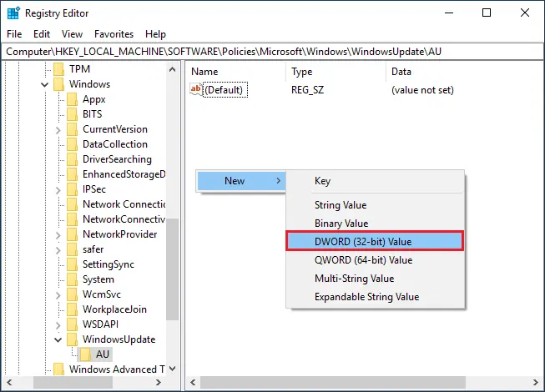Image resolution: width=545 pixels, height=392 pixels.
Task: Click the Registry Editor app icon in title bar
Action: pos(13,13)
